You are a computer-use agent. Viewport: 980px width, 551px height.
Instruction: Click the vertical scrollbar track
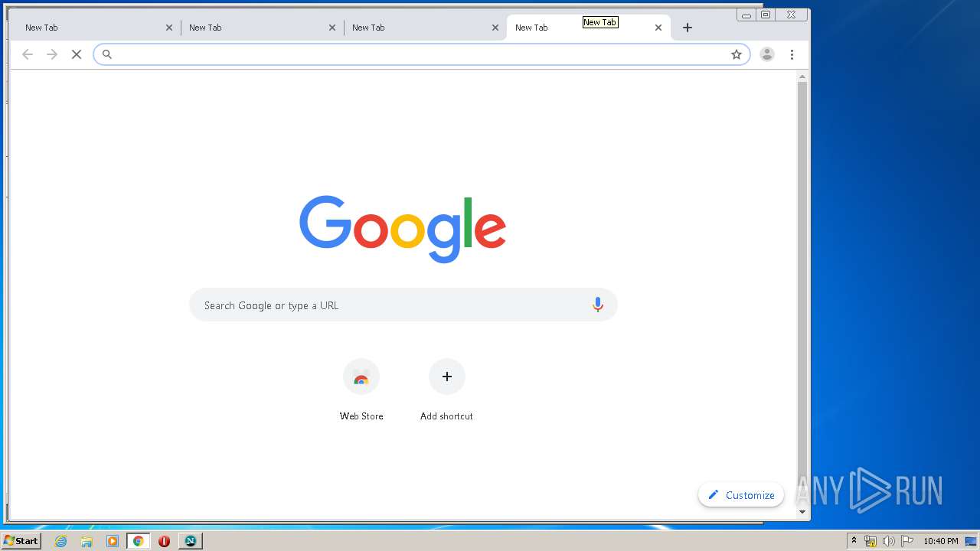tap(802, 295)
